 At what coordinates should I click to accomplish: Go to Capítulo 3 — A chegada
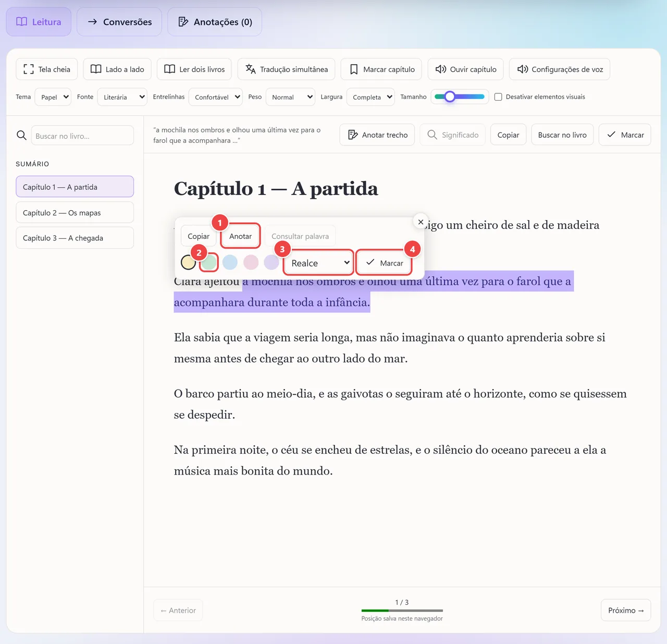point(75,238)
